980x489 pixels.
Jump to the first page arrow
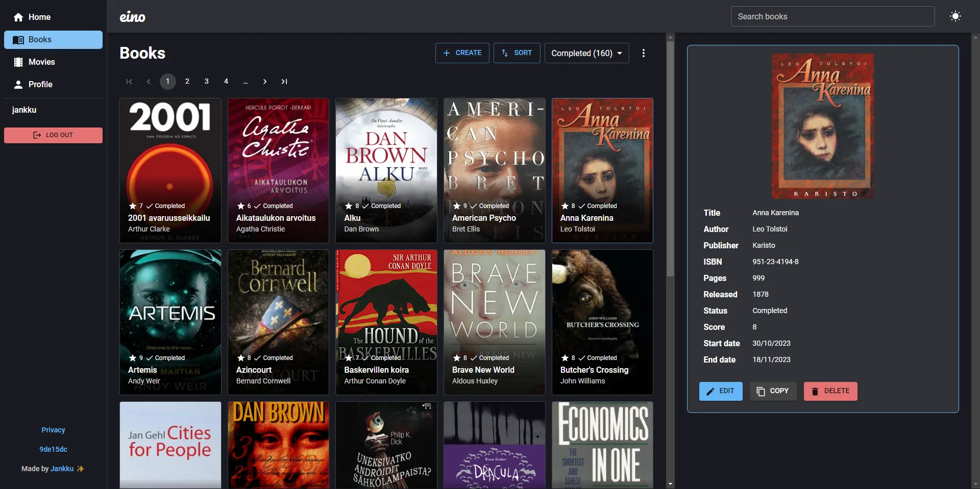click(129, 82)
